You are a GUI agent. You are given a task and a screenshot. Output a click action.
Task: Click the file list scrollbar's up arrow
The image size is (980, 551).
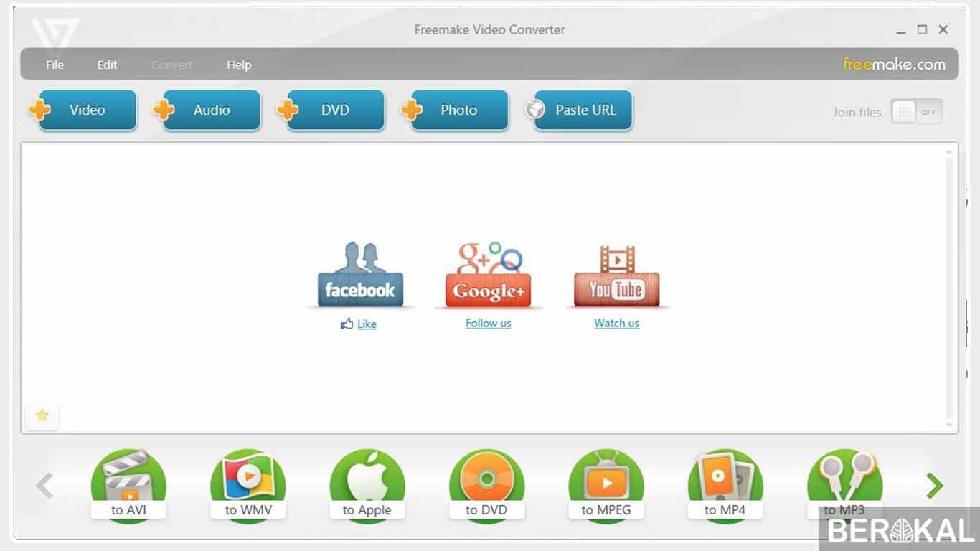click(x=950, y=151)
